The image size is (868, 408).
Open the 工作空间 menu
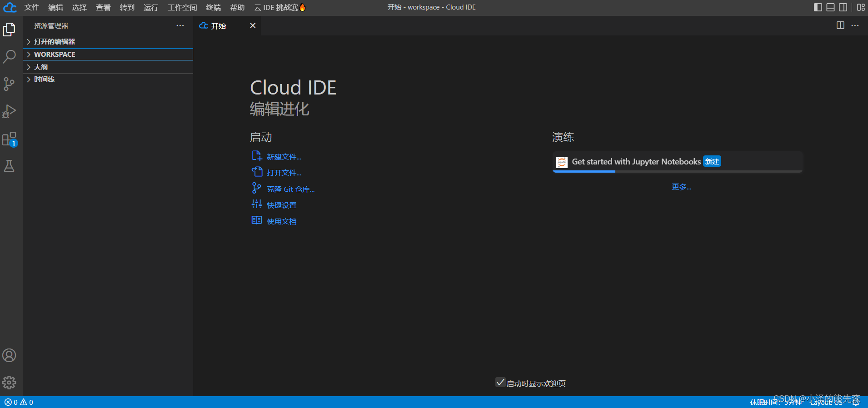(182, 7)
